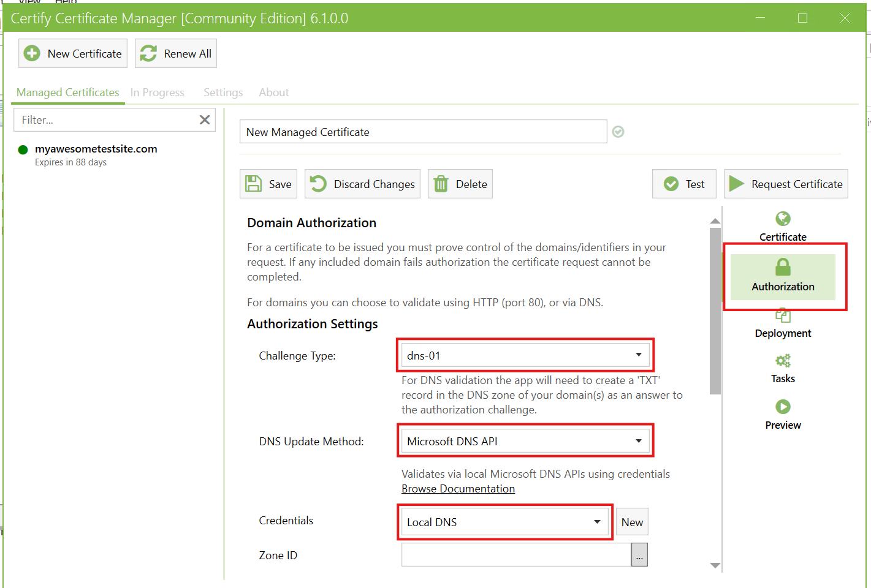Viewport: 871px width, 588px height.
Task: Click the green status dot for myawesometestsite.com
Action: (x=23, y=149)
